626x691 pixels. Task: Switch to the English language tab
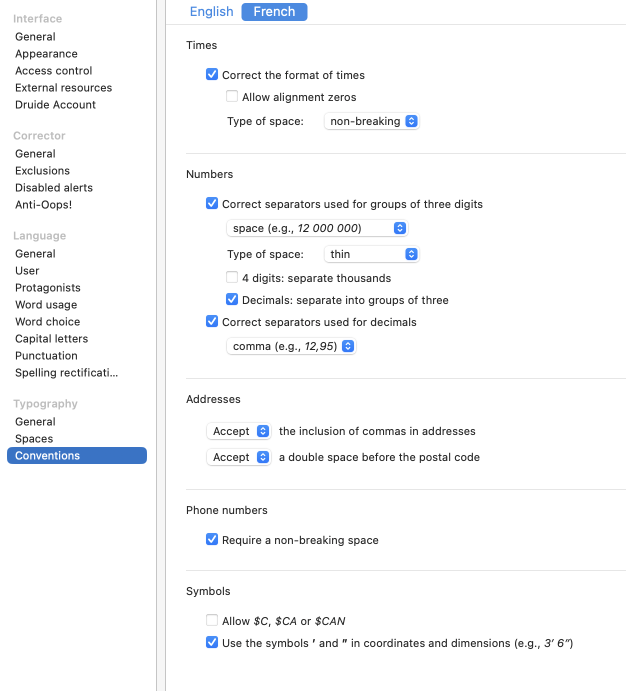211,12
